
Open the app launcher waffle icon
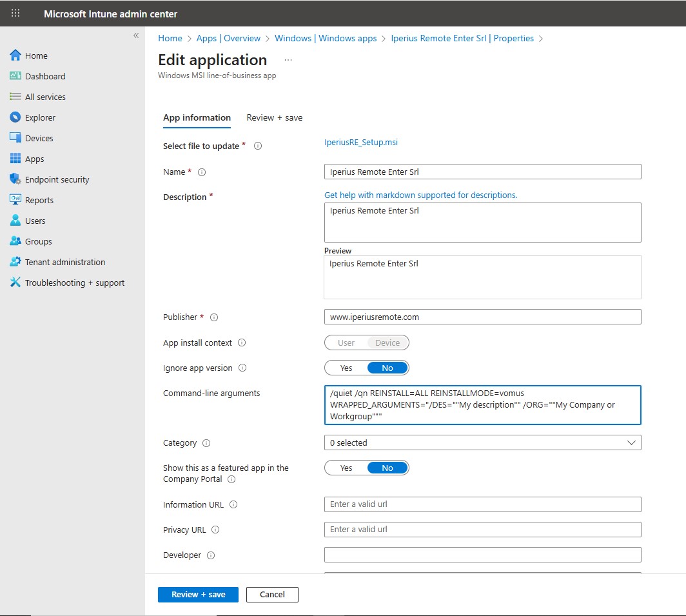tap(15, 13)
